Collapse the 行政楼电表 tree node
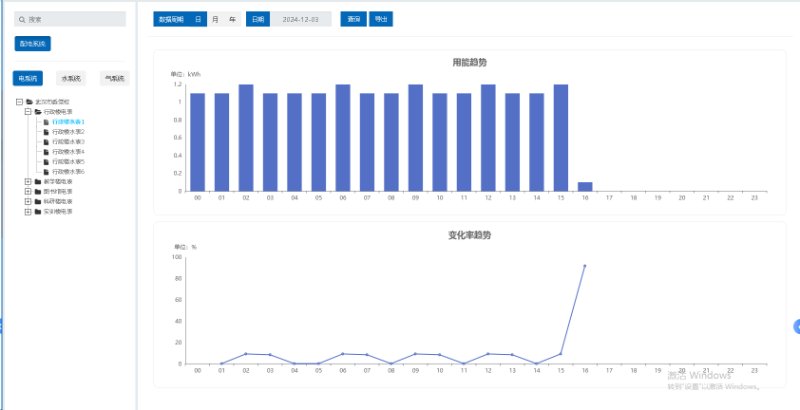This screenshot has height=410, width=800. coord(28,112)
